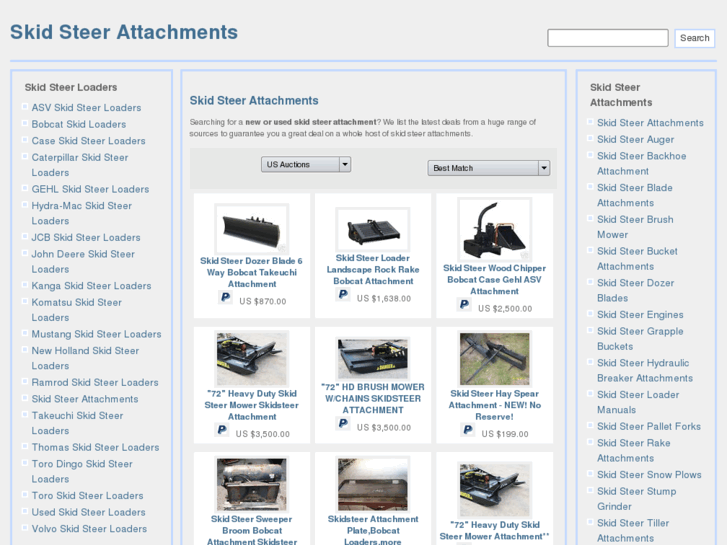Go to Bobcat Skid Loaders
Screen dimensions: 727x545
(79, 124)
